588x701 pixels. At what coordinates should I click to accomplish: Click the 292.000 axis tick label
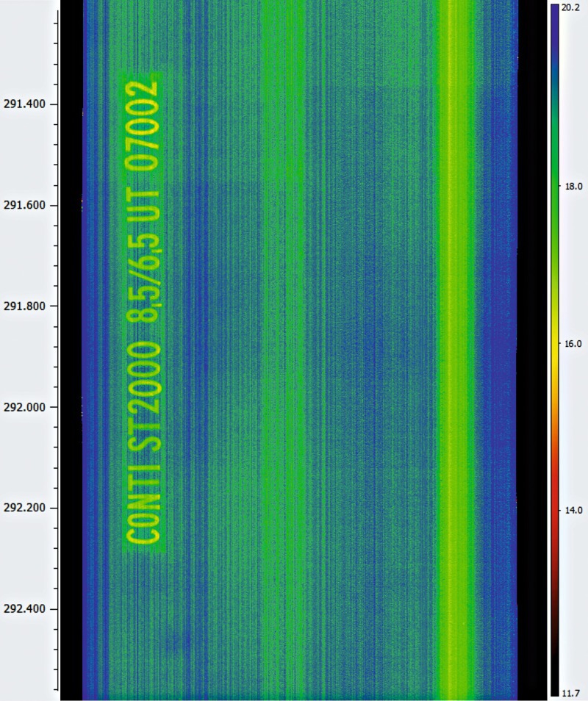click(25, 407)
